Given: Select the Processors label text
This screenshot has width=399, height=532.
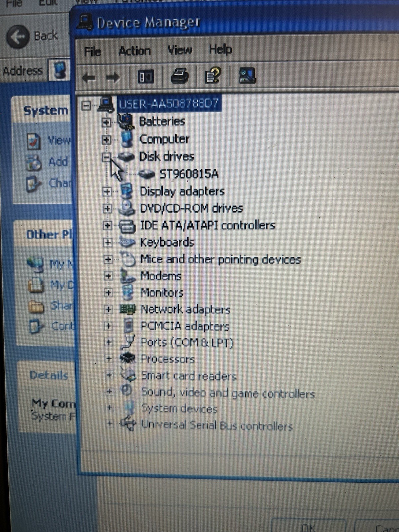Looking at the screenshot, I should click(x=168, y=359).
